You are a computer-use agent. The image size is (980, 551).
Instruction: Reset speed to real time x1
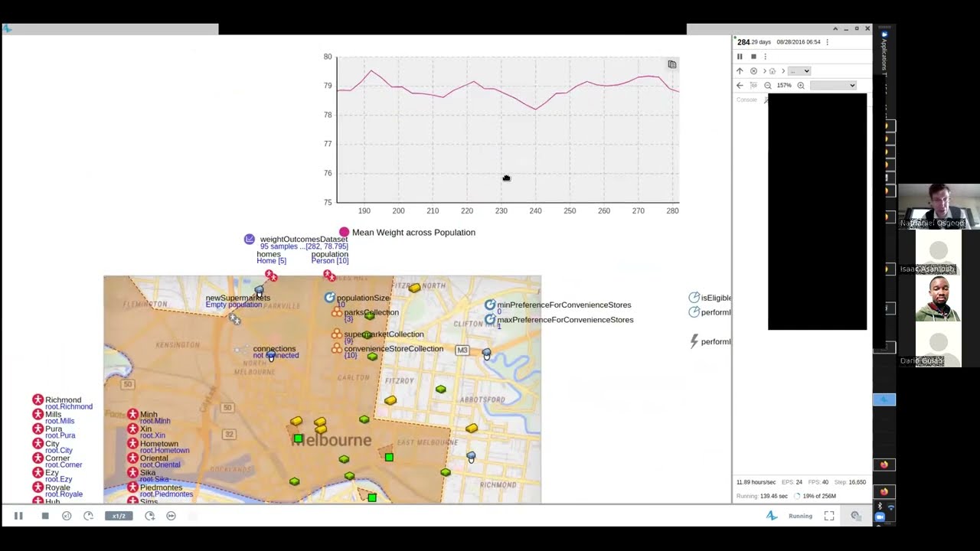(x=67, y=516)
